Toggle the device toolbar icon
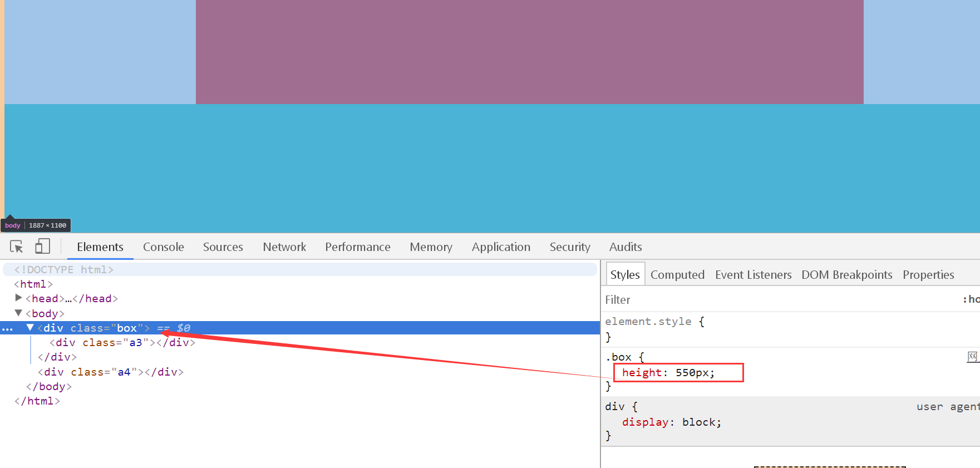The image size is (980, 468). point(42,247)
